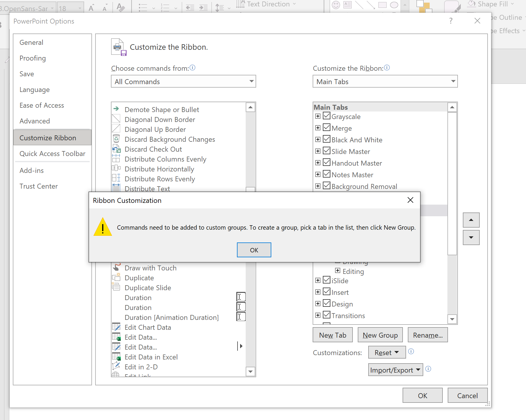Open the All Commands dropdown

[x=183, y=81]
